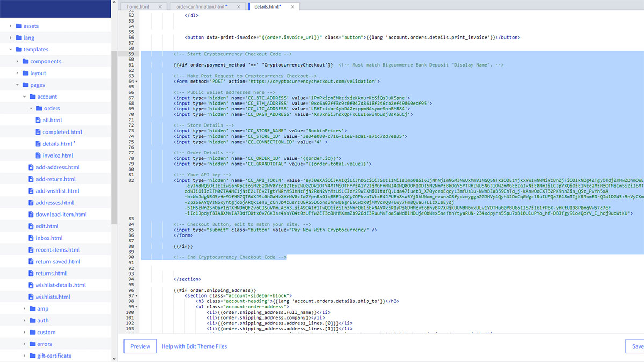
Task: Open download-item.html template file
Action: coord(61,215)
